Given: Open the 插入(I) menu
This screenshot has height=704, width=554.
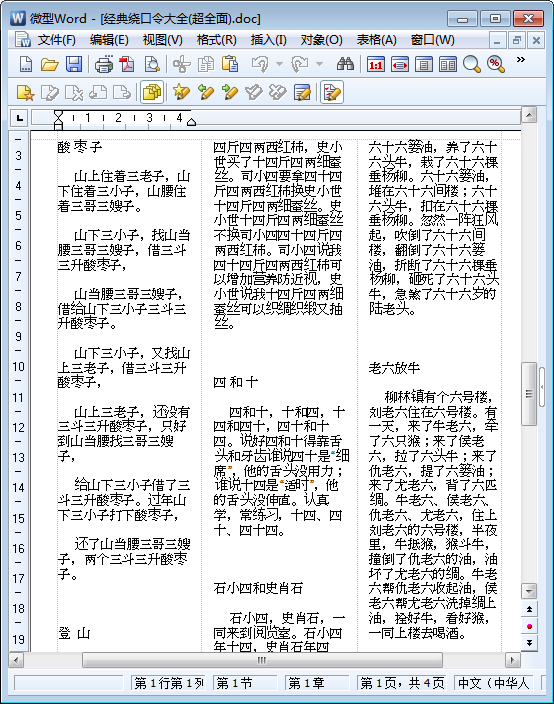Looking at the screenshot, I should pyautogui.click(x=268, y=40).
